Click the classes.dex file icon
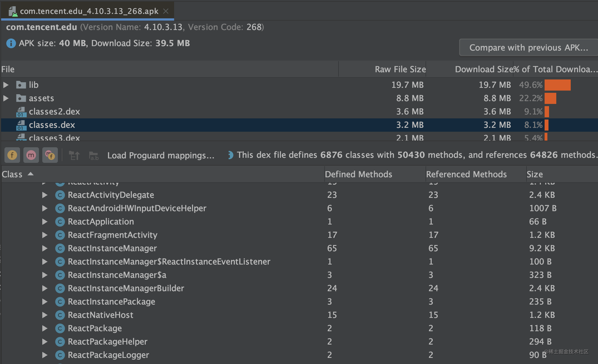Viewport: 598px width, 364px height. click(x=21, y=125)
